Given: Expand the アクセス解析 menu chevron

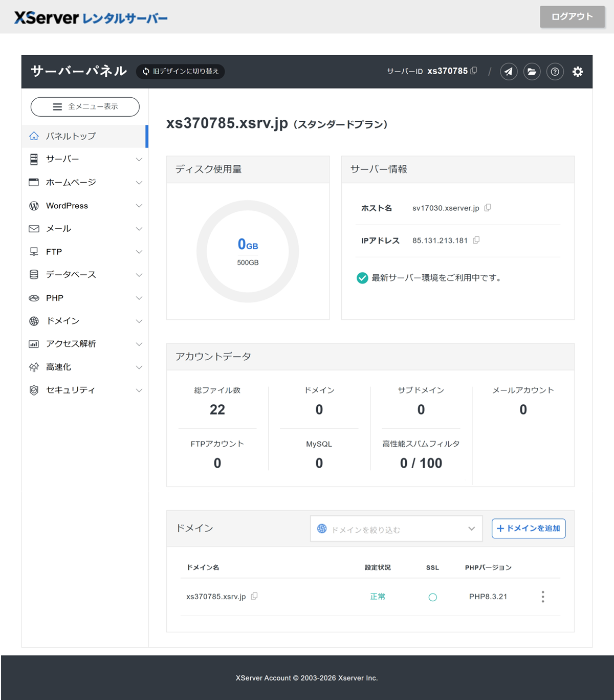Looking at the screenshot, I should click(139, 344).
